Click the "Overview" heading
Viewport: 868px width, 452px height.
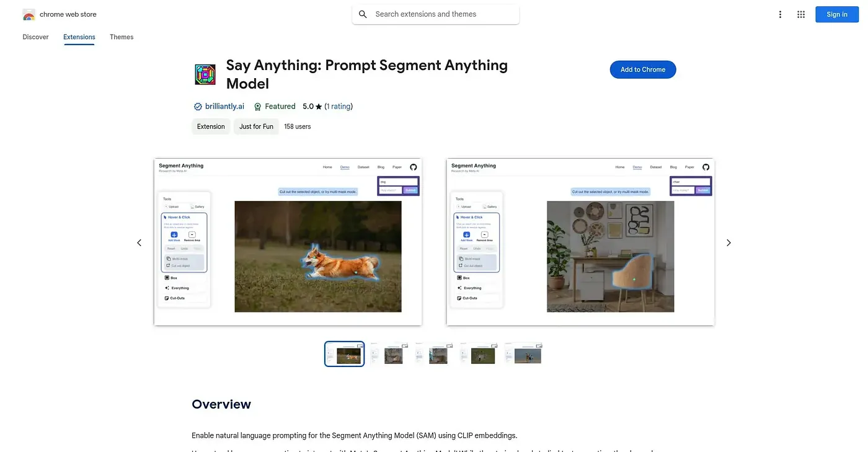[x=221, y=404]
